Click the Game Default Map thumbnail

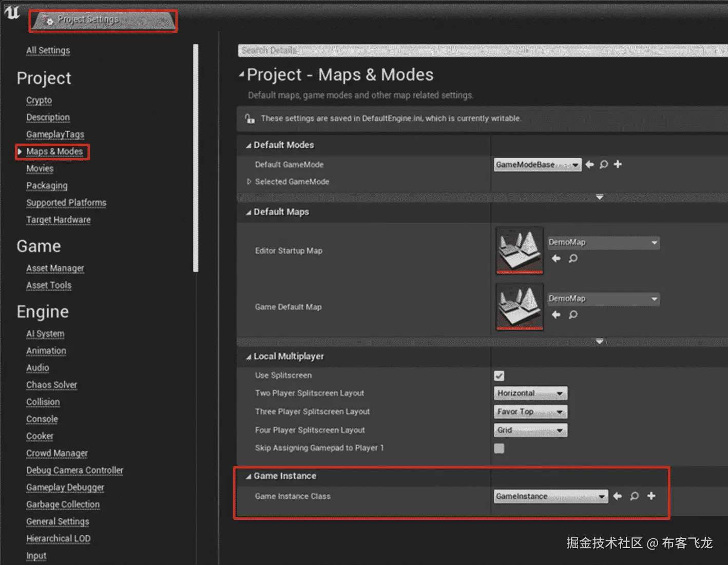point(520,307)
